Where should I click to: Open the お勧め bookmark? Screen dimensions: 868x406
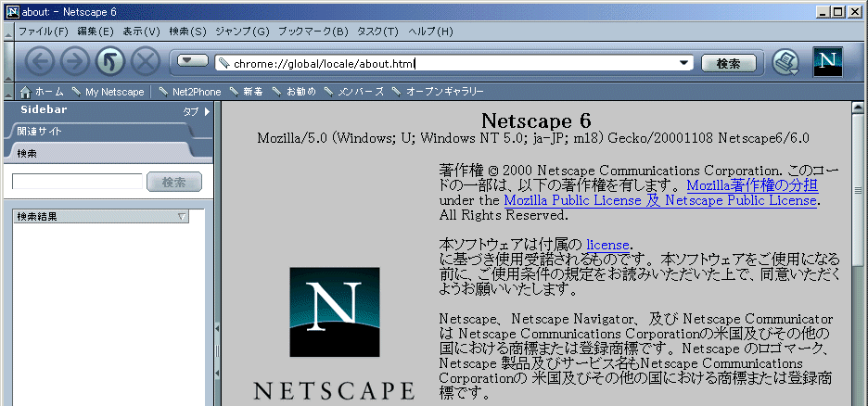(294, 92)
